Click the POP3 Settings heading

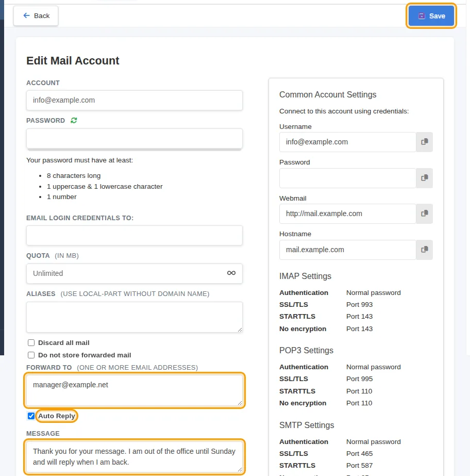pos(306,350)
